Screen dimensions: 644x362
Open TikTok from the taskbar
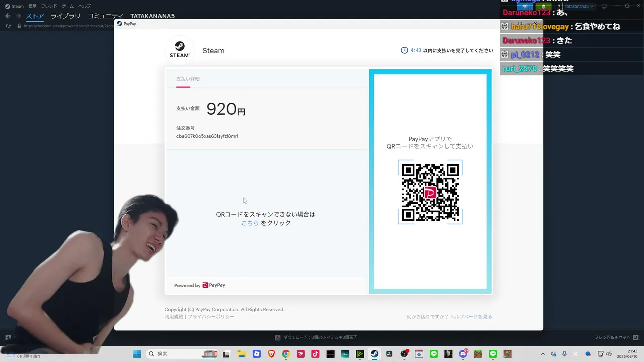pyautogui.click(x=315, y=354)
